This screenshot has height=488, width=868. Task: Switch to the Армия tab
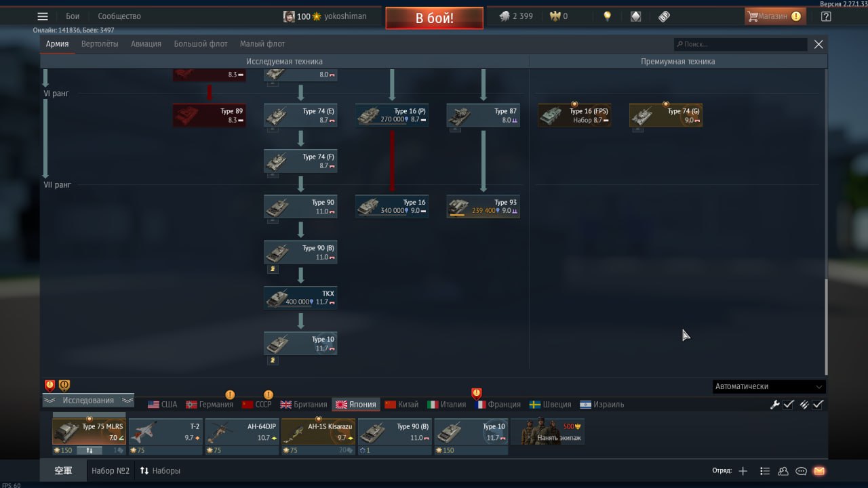[57, 44]
